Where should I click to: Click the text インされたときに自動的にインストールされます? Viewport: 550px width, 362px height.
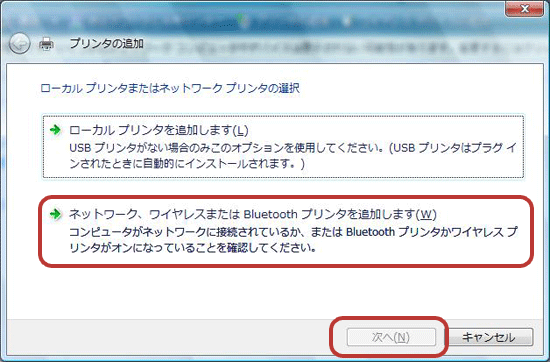click(x=187, y=164)
